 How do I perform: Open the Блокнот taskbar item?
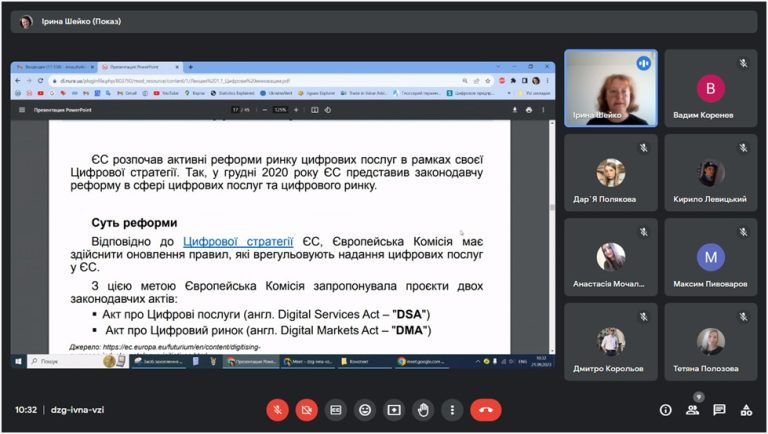(x=364, y=362)
